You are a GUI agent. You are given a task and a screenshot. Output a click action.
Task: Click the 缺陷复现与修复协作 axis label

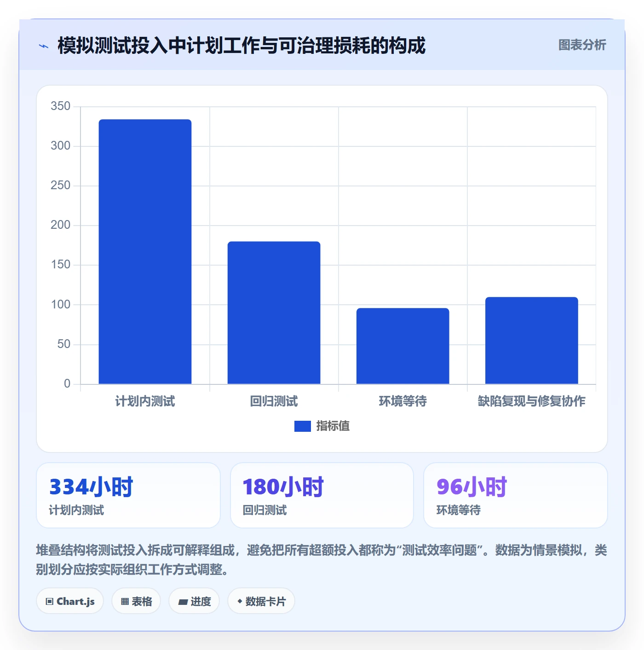tap(531, 401)
